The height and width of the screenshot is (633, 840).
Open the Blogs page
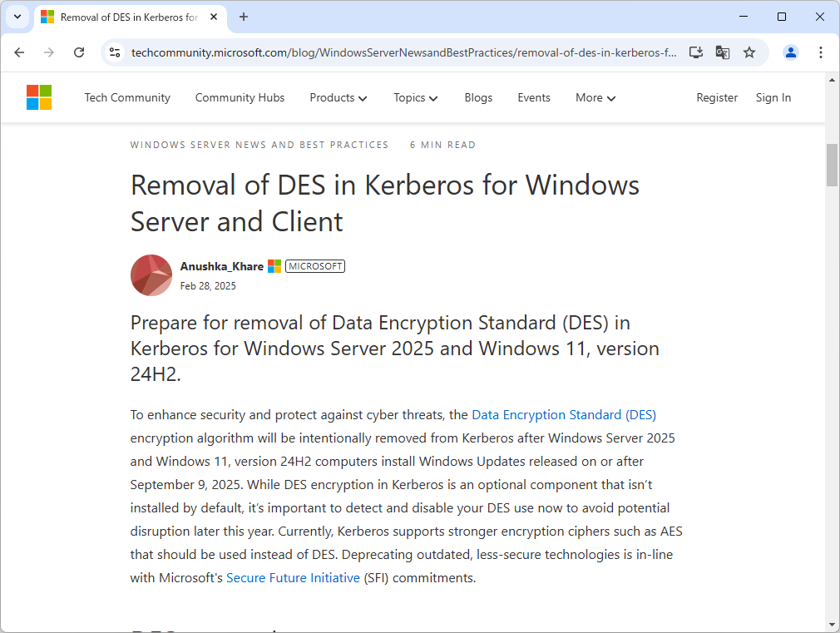click(478, 97)
